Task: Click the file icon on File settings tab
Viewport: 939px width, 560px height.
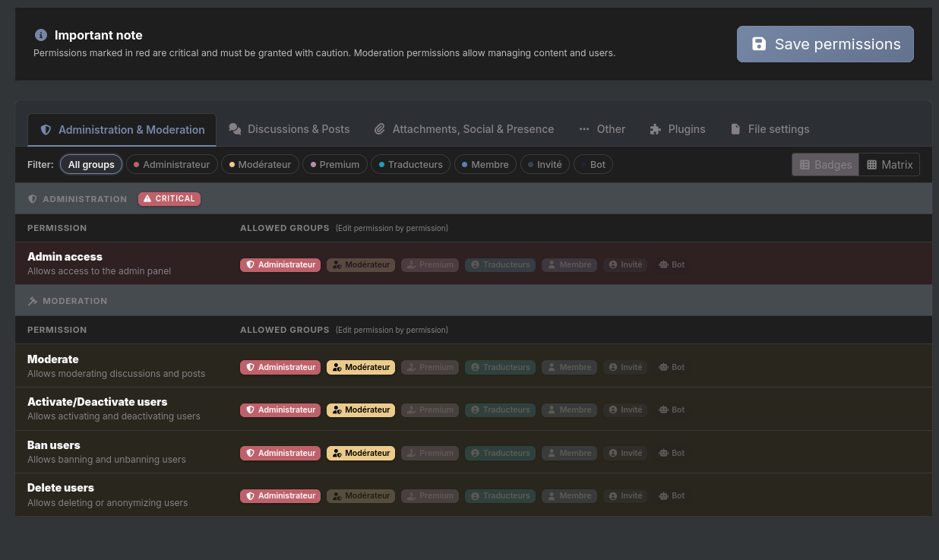Action: click(x=735, y=129)
